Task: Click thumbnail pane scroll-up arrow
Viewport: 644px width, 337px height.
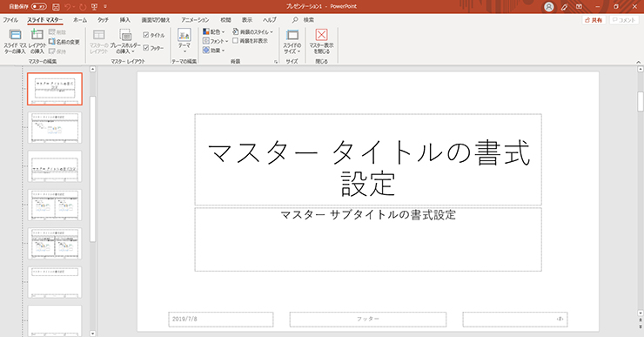Action: pyautogui.click(x=92, y=69)
